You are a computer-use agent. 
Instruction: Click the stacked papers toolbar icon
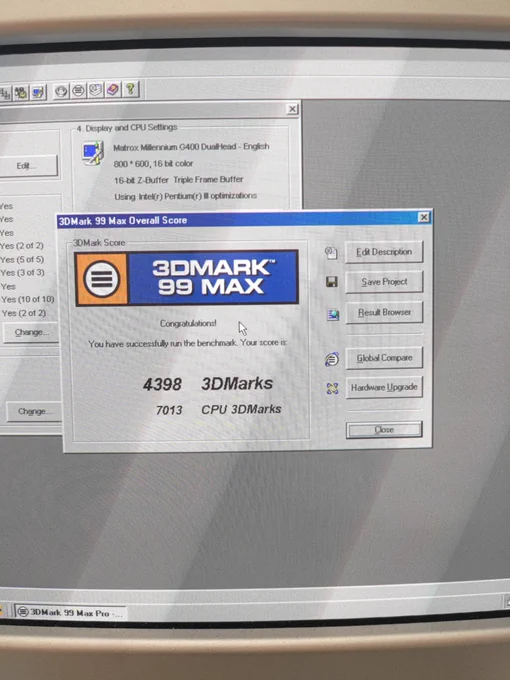pyautogui.click(x=95, y=90)
